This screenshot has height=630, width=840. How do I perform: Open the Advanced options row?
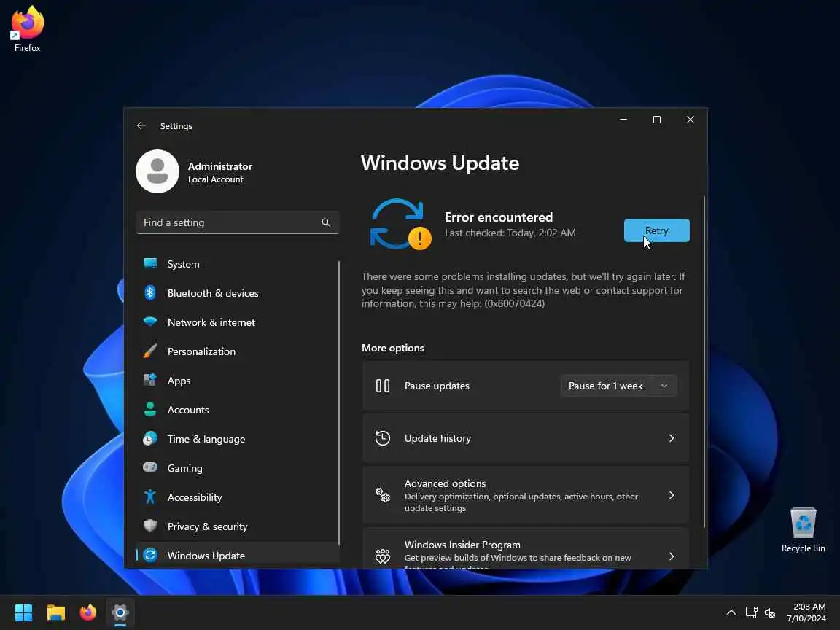(526, 495)
